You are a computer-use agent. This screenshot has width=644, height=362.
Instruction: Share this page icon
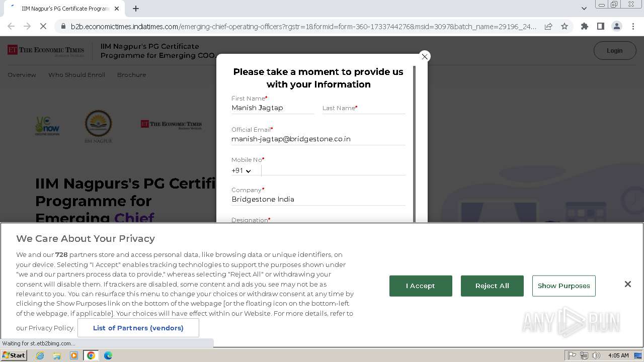[x=548, y=26]
